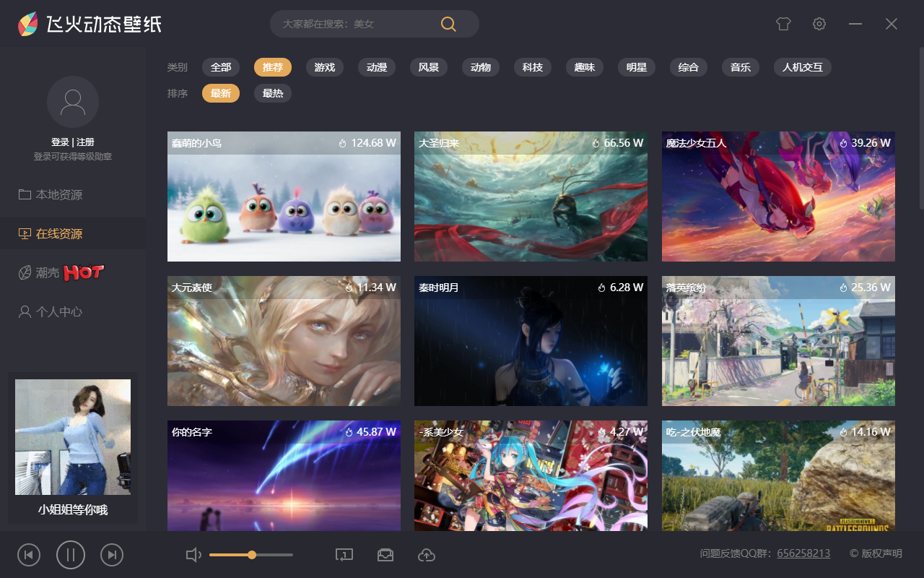
Task: Filter by 科技 category
Action: (533, 67)
